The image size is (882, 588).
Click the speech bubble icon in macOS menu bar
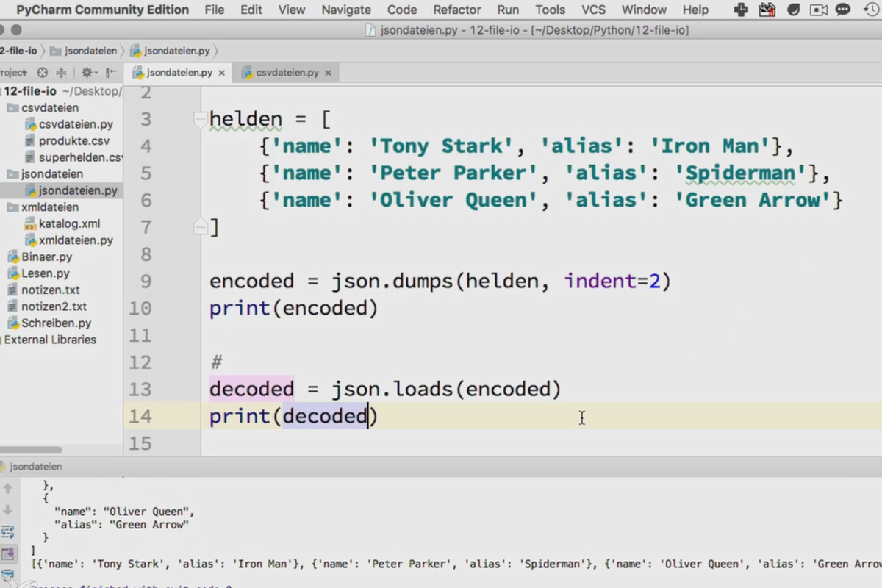(x=843, y=10)
